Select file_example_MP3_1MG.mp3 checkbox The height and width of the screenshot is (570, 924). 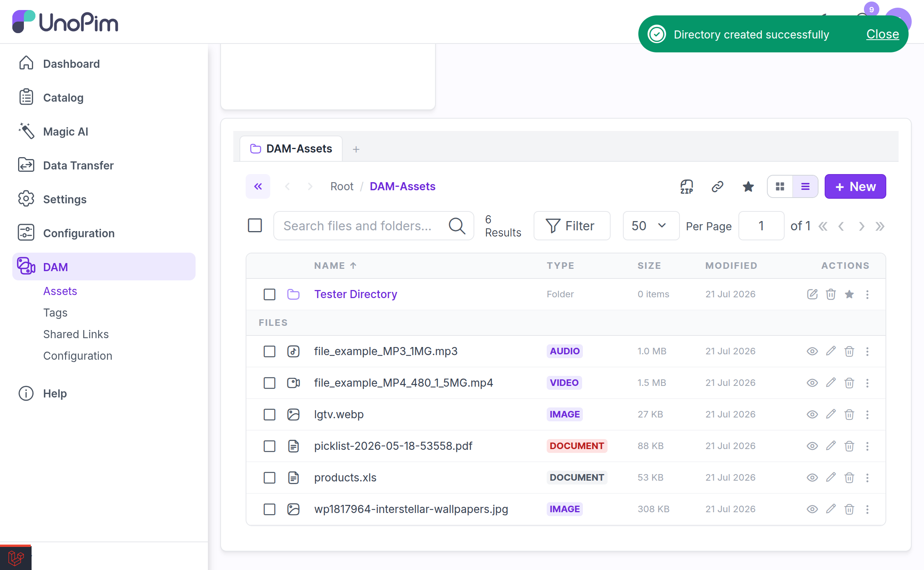(269, 351)
